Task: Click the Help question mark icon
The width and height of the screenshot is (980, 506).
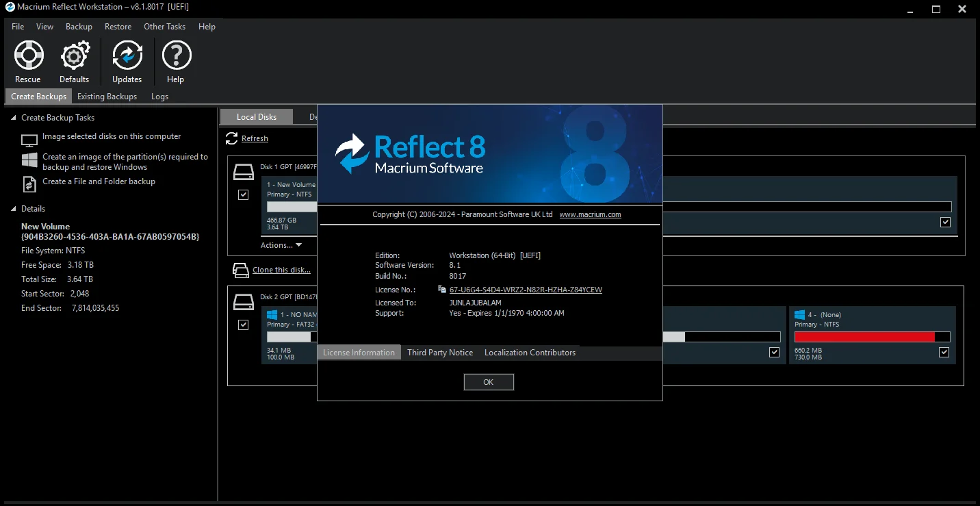Action: tap(176, 56)
